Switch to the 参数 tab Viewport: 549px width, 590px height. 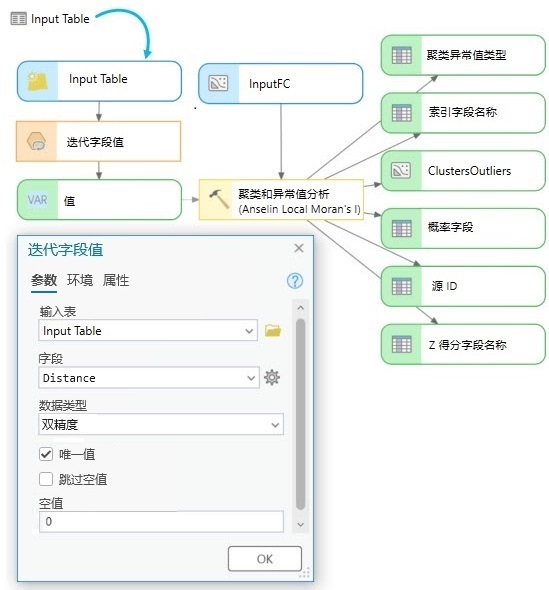(x=44, y=281)
